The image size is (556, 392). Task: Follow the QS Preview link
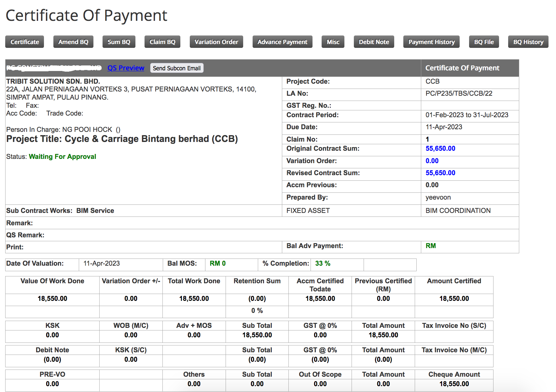(x=126, y=68)
